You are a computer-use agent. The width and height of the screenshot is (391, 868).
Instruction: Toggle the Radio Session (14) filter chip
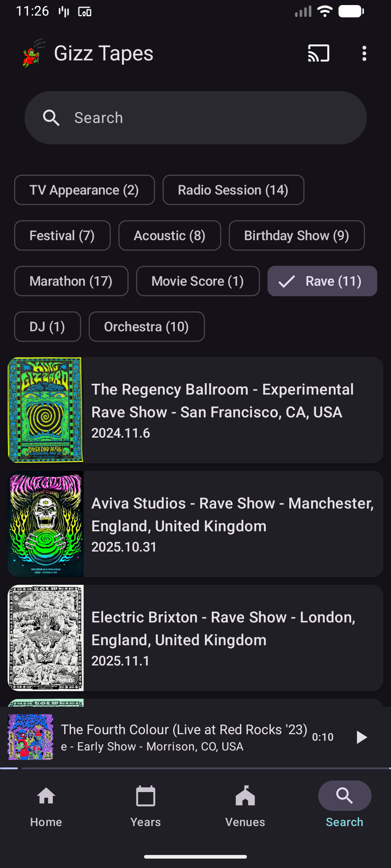233,190
